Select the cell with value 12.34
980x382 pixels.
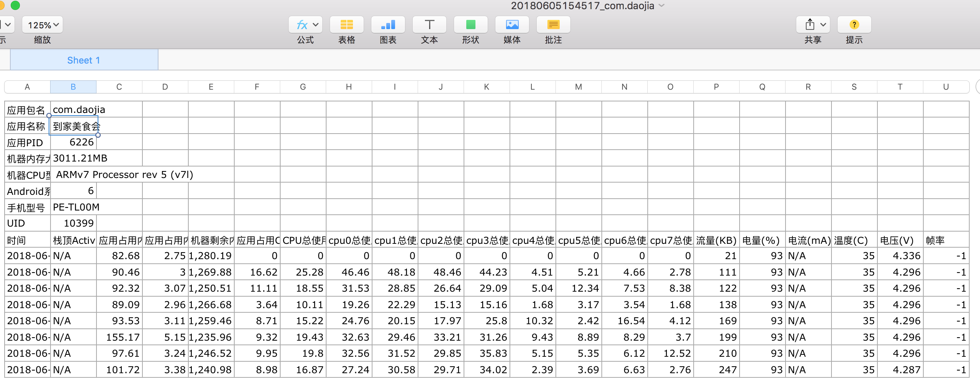(578, 288)
